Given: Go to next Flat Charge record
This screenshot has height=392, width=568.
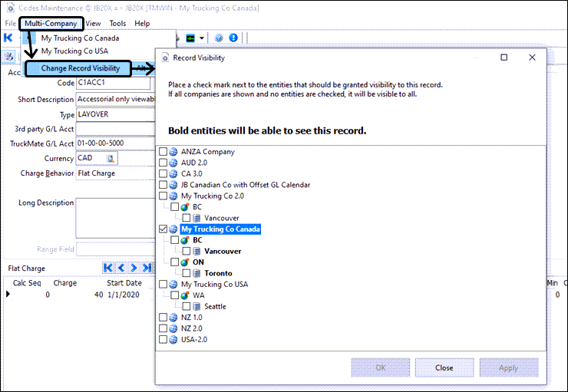Looking at the screenshot, I should 134,268.
